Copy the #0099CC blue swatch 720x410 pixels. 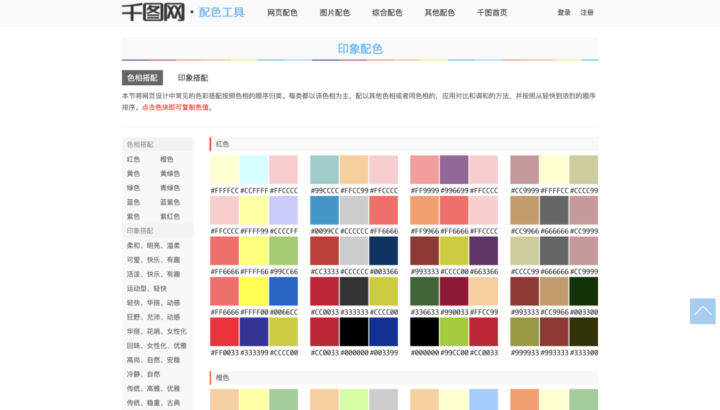(x=324, y=210)
